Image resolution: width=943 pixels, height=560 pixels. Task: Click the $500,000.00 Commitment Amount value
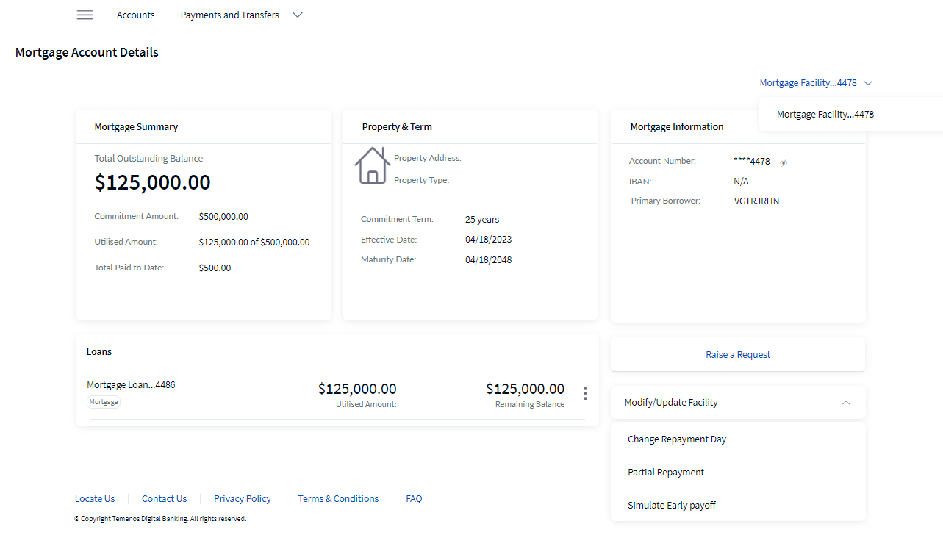coord(223,217)
